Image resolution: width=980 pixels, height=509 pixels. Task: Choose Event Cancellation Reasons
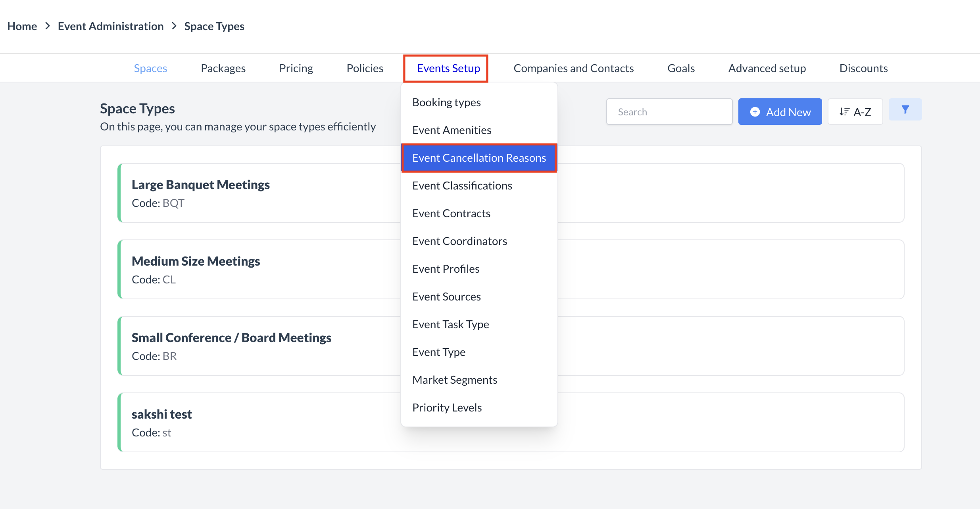(479, 158)
